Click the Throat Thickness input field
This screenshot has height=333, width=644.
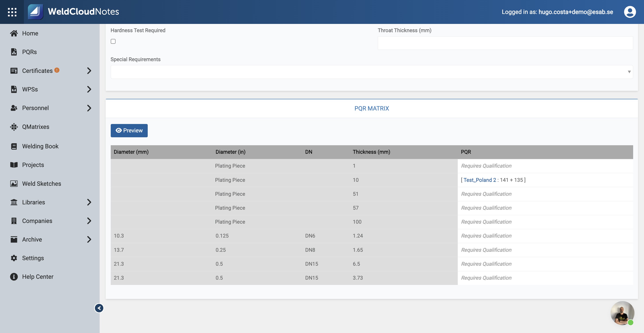click(505, 43)
